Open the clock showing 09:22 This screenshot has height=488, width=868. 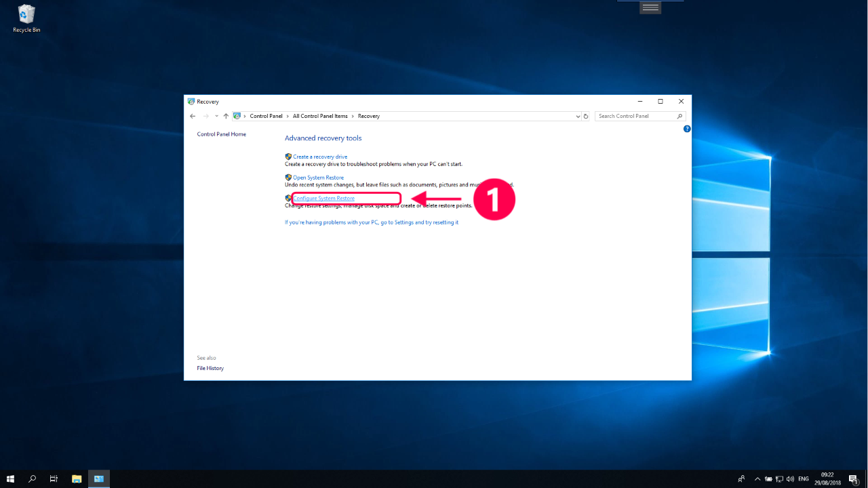827,479
